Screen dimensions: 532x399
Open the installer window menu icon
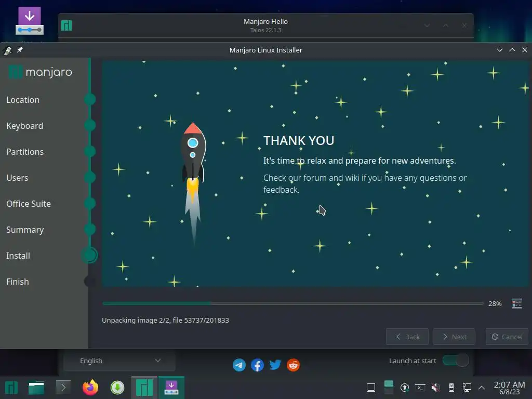[7, 50]
